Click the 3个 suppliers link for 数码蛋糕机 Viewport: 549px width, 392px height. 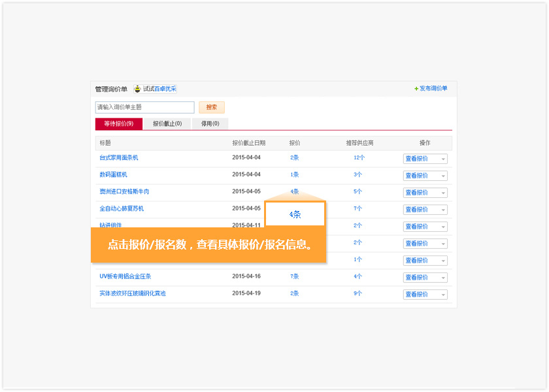coord(358,174)
